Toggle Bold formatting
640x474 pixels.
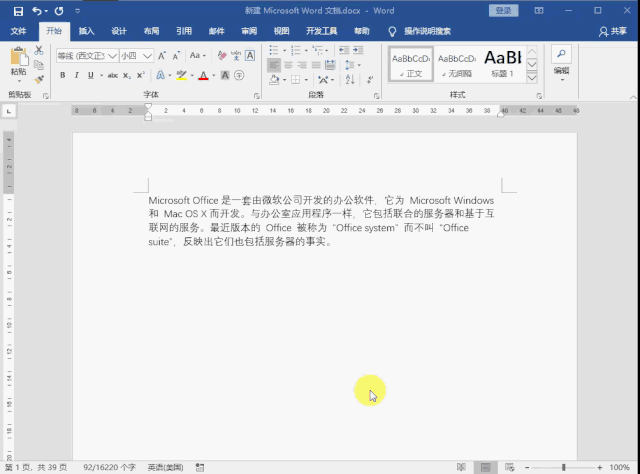click(62, 75)
